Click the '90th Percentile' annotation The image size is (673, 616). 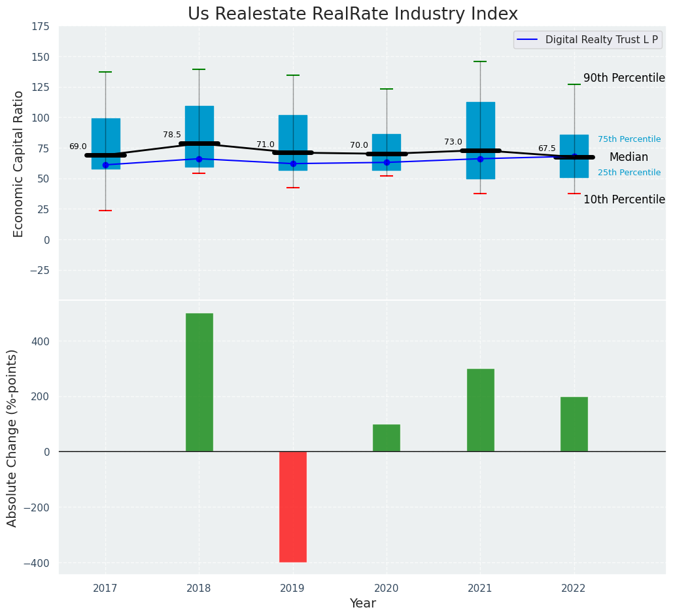[x=624, y=78]
